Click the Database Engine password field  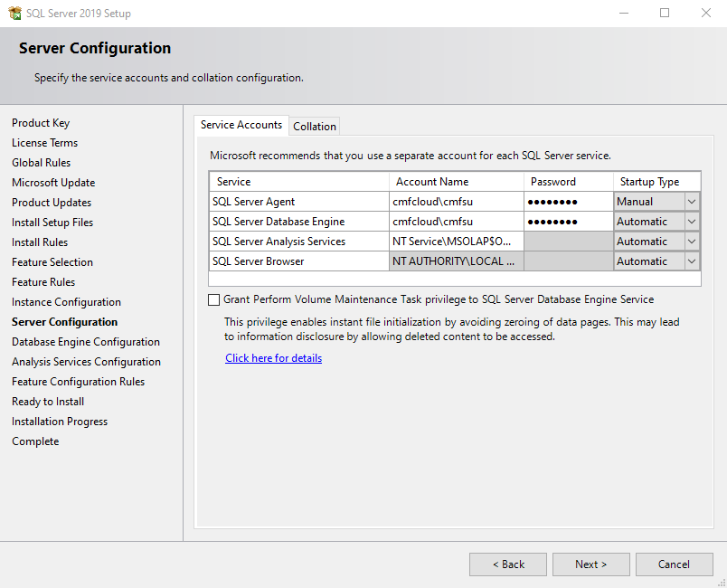[568, 222]
